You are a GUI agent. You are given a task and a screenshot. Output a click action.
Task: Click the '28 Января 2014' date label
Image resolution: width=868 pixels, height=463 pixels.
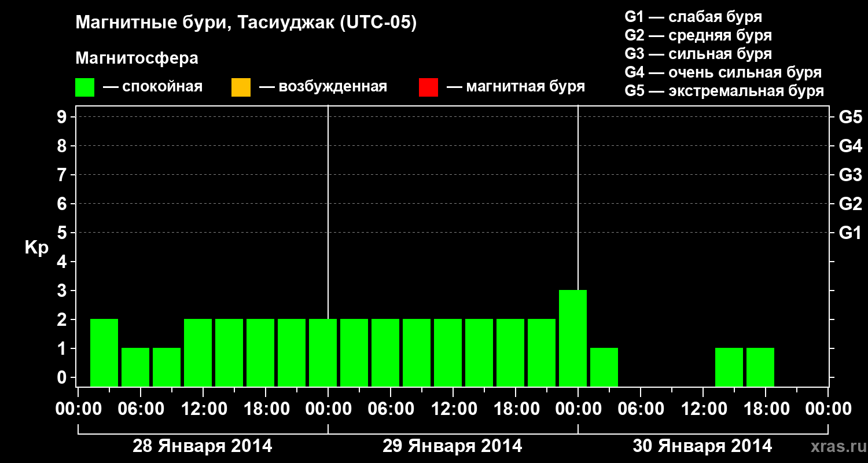click(203, 446)
